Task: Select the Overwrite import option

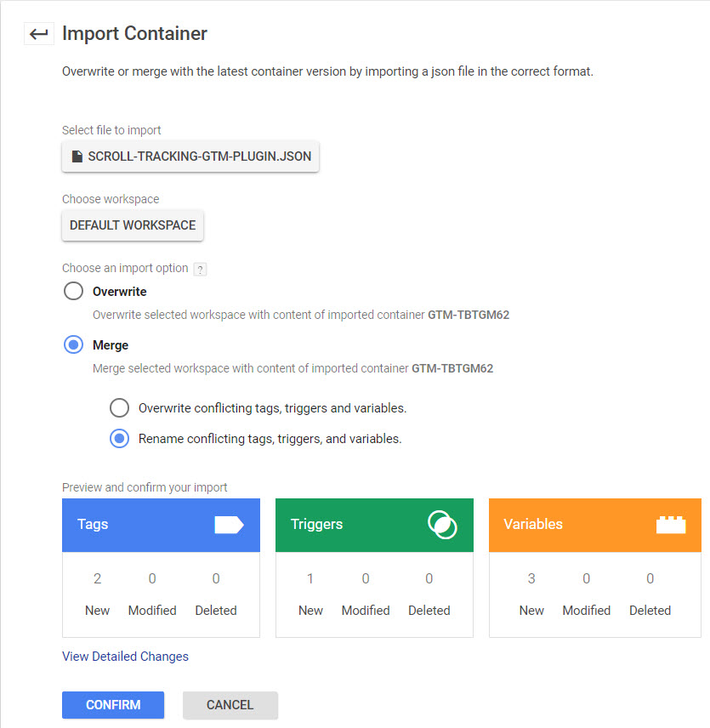Action: pyautogui.click(x=74, y=292)
